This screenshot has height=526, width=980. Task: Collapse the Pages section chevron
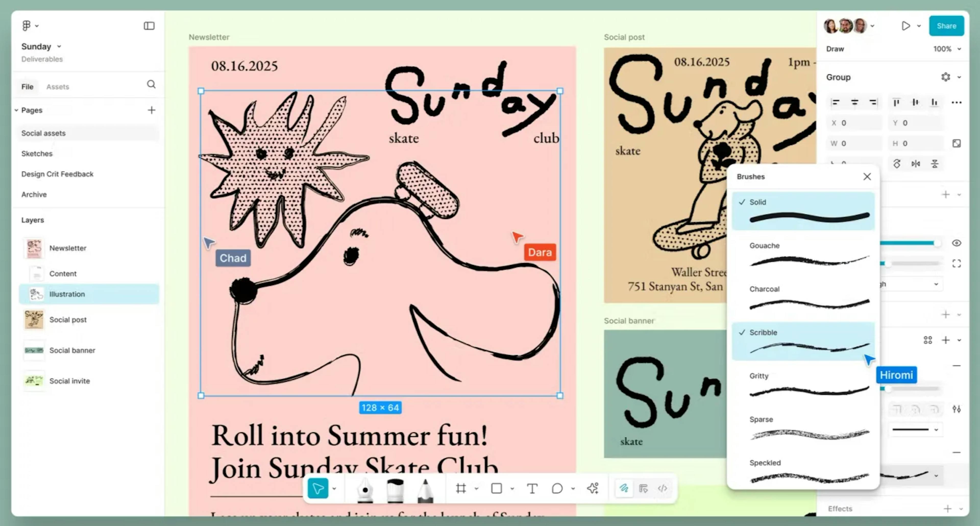pyautogui.click(x=16, y=110)
